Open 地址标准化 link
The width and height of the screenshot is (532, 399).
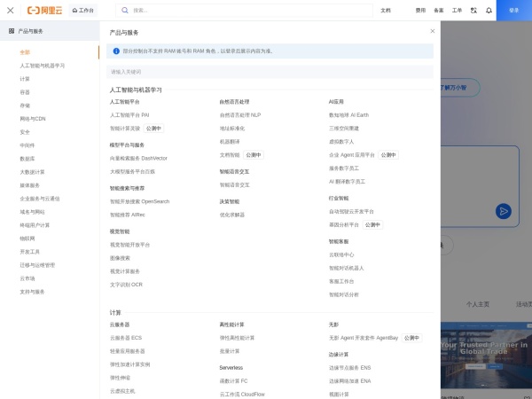[232, 129]
